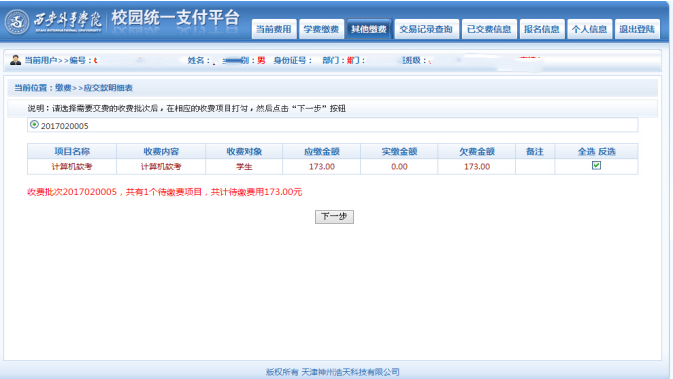Click the 备注 column header
Viewport: 673px width, 379px height.
pos(535,152)
